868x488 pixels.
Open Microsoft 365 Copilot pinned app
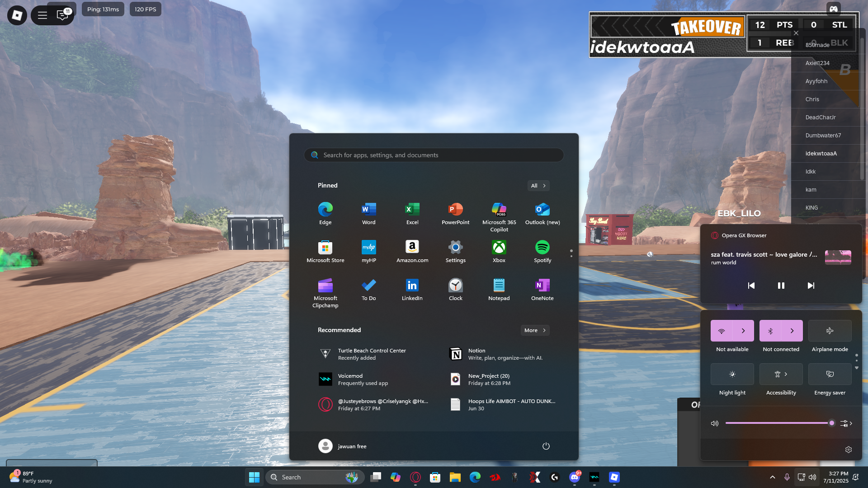pyautogui.click(x=499, y=217)
